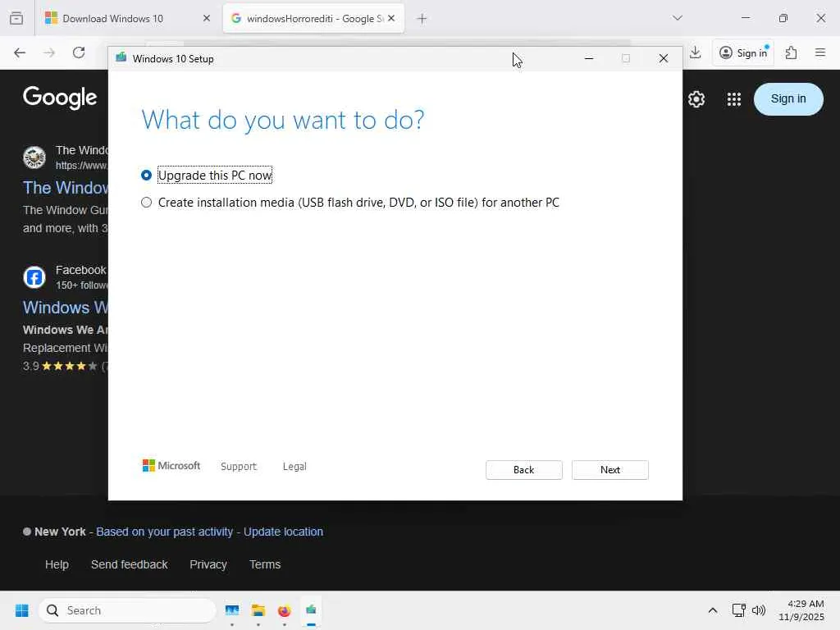Open Firefox from the taskbar
Screen dimensions: 840x630
[285, 610]
